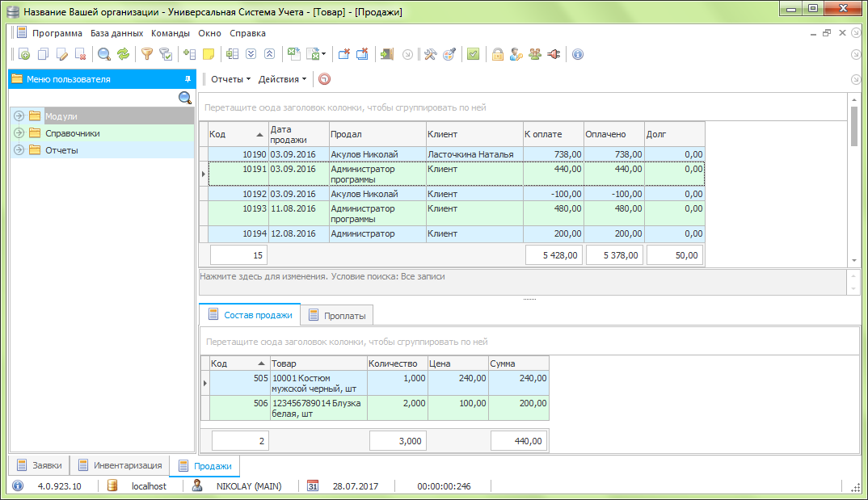Sort sales by Код column header
Image resolution: width=868 pixels, height=500 pixels.
tap(238, 134)
